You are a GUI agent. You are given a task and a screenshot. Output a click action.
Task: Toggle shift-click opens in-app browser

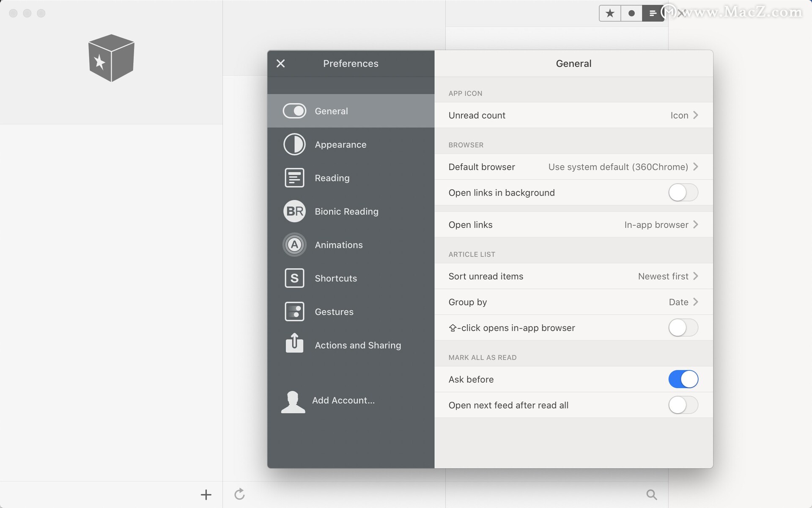[x=683, y=328]
